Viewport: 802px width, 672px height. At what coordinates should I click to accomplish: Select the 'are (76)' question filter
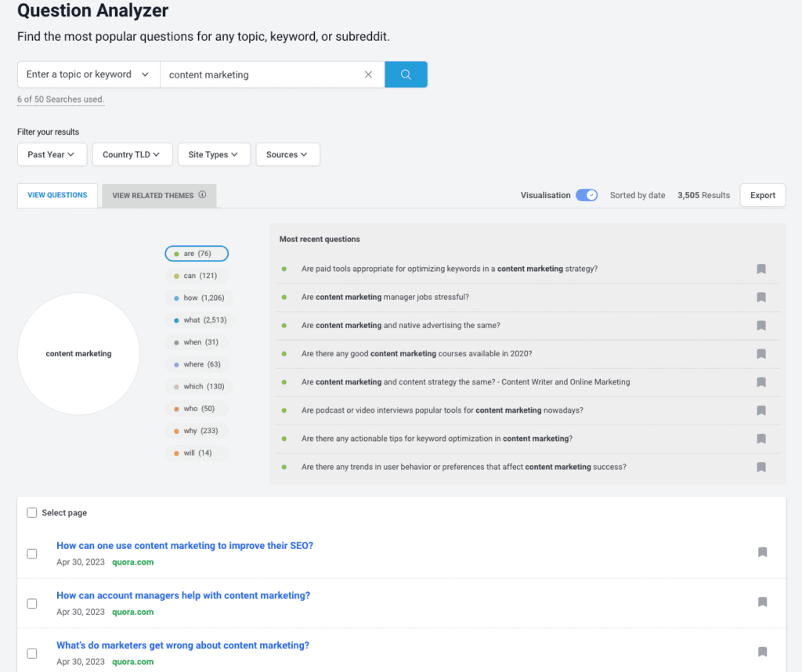(x=197, y=254)
